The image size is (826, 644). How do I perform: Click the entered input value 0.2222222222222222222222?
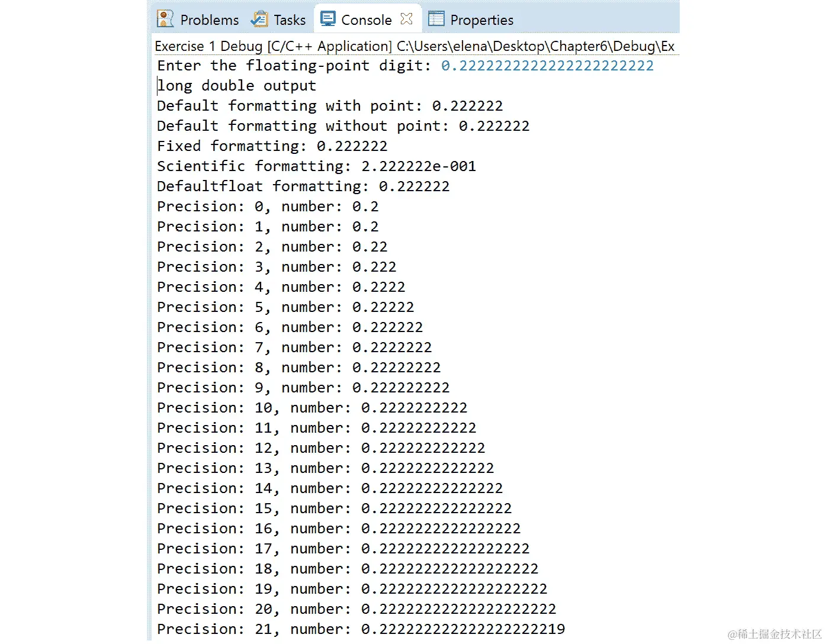click(x=548, y=66)
